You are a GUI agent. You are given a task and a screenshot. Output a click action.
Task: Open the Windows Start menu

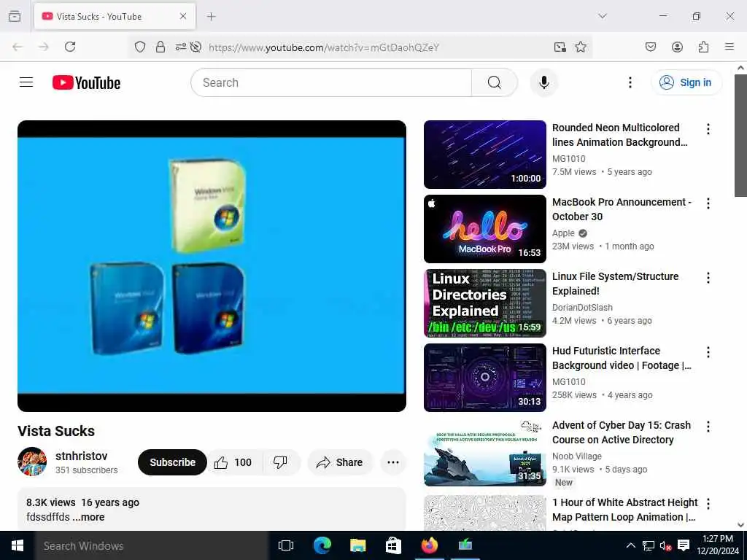[18, 545]
